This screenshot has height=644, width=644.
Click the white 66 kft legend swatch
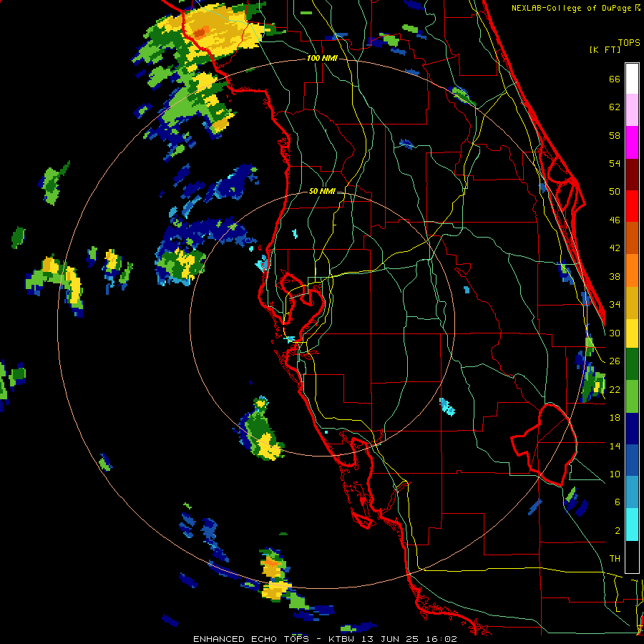[x=632, y=79]
